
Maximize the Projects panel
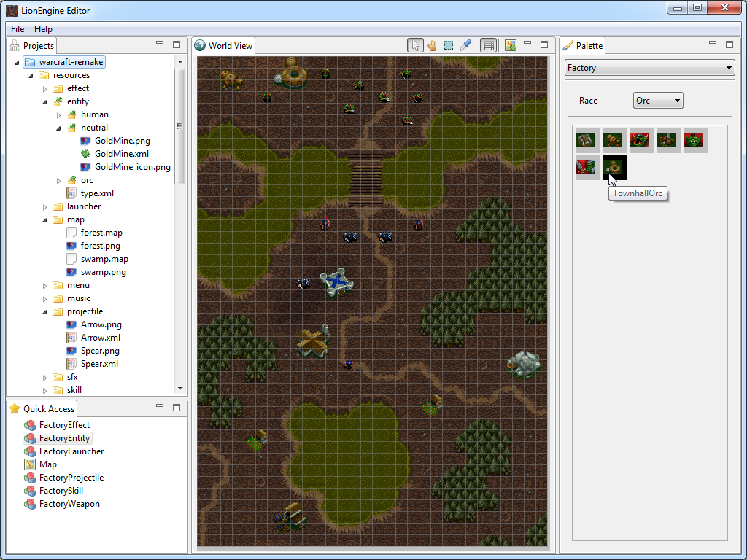coord(177,44)
